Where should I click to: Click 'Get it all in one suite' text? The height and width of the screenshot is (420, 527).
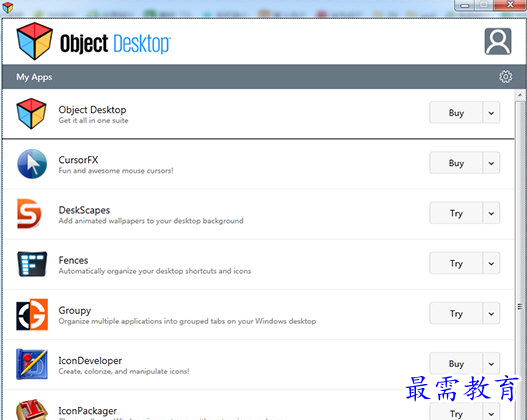[x=93, y=120]
